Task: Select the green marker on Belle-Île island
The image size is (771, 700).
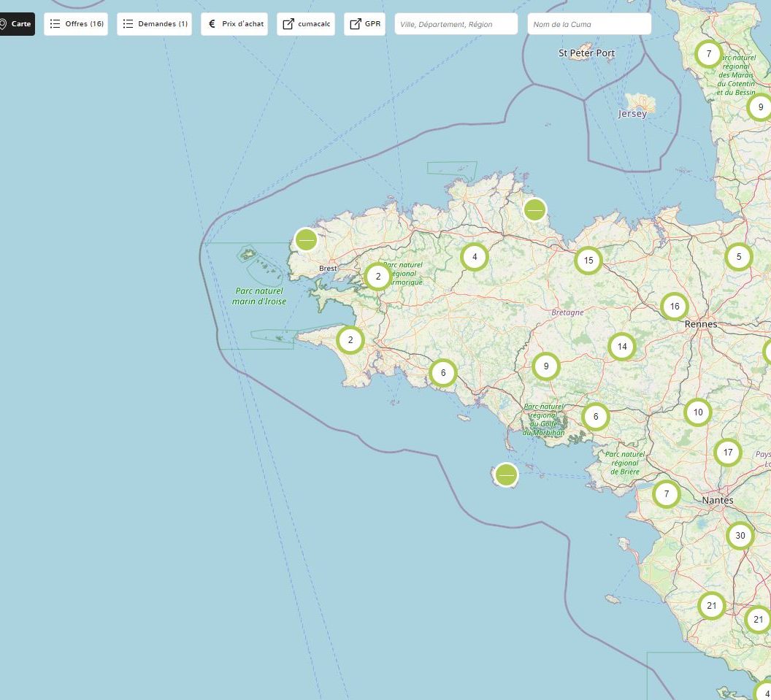Action: click(506, 476)
